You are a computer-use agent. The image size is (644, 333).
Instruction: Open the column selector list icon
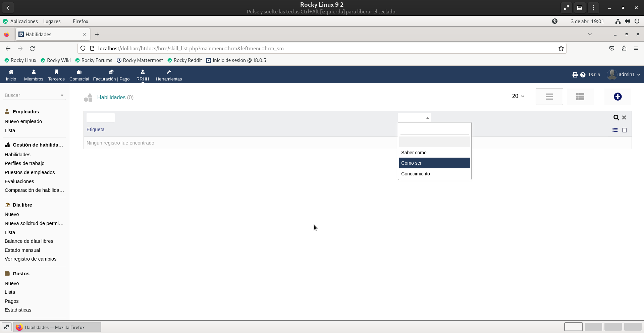point(615,130)
